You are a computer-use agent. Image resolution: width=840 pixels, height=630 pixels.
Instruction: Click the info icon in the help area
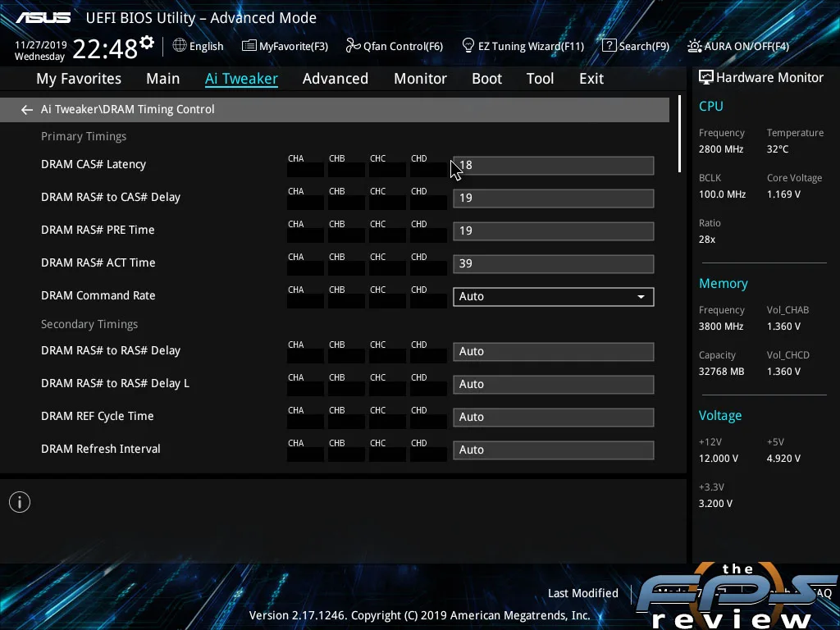click(x=20, y=502)
